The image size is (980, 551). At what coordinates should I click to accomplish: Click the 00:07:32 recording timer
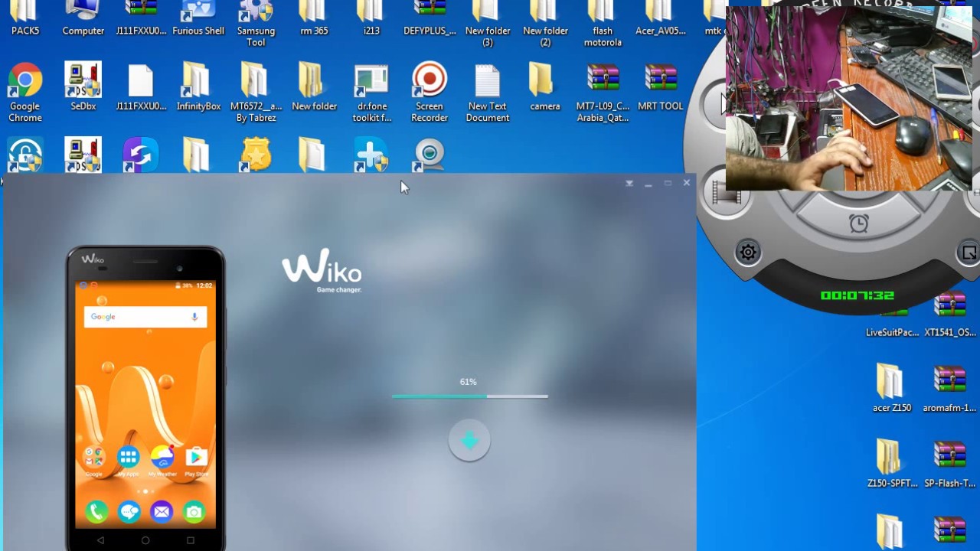point(857,295)
